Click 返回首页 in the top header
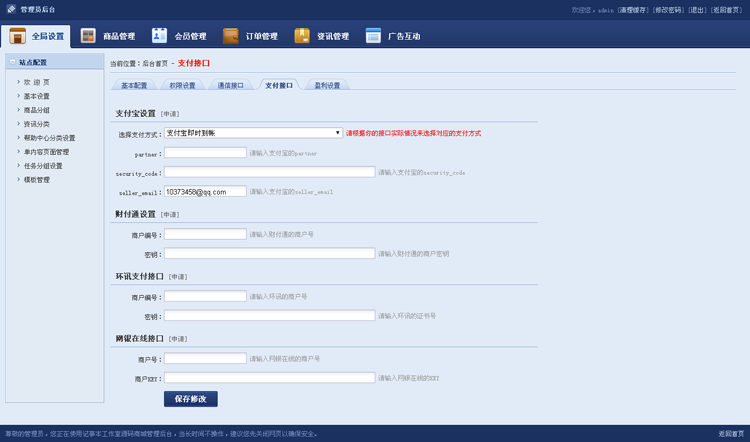Screen dimensions: 750x442 pyautogui.click(x=727, y=10)
